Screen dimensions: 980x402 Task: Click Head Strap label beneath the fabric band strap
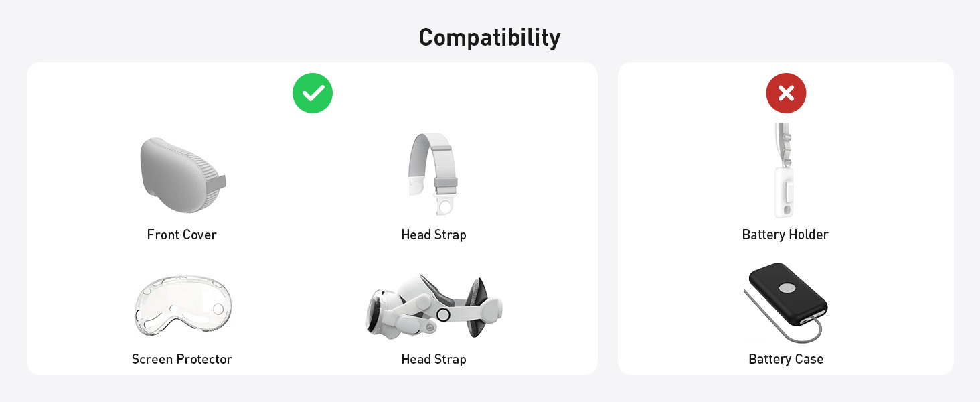click(x=434, y=234)
